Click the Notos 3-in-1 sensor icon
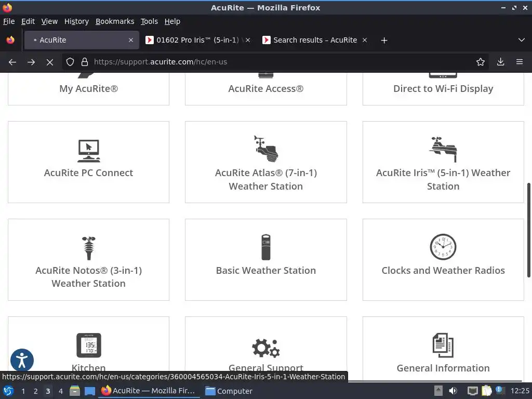The width and height of the screenshot is (532, 399). [88, 248]
